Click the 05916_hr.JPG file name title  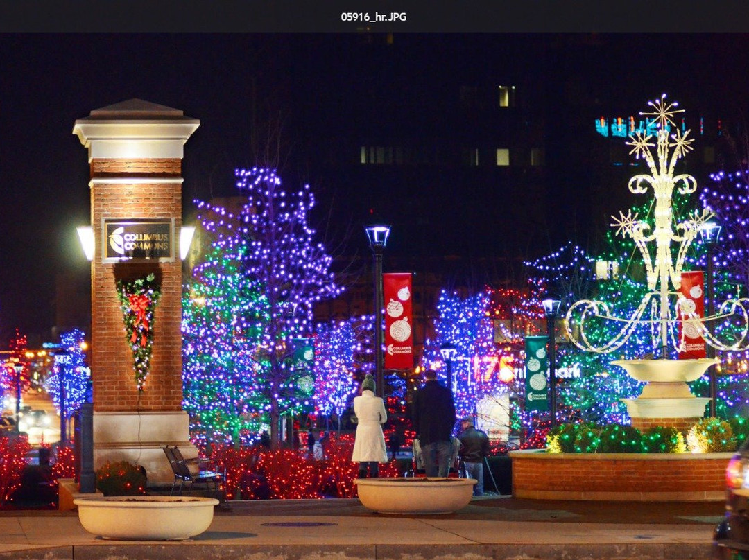373,17
